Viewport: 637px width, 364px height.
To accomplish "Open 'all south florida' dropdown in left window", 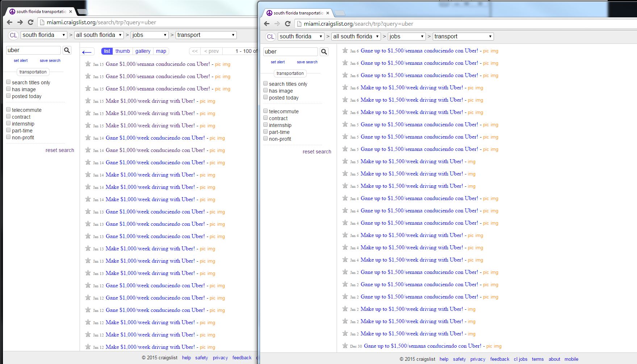I will click(x=99, y=35).
